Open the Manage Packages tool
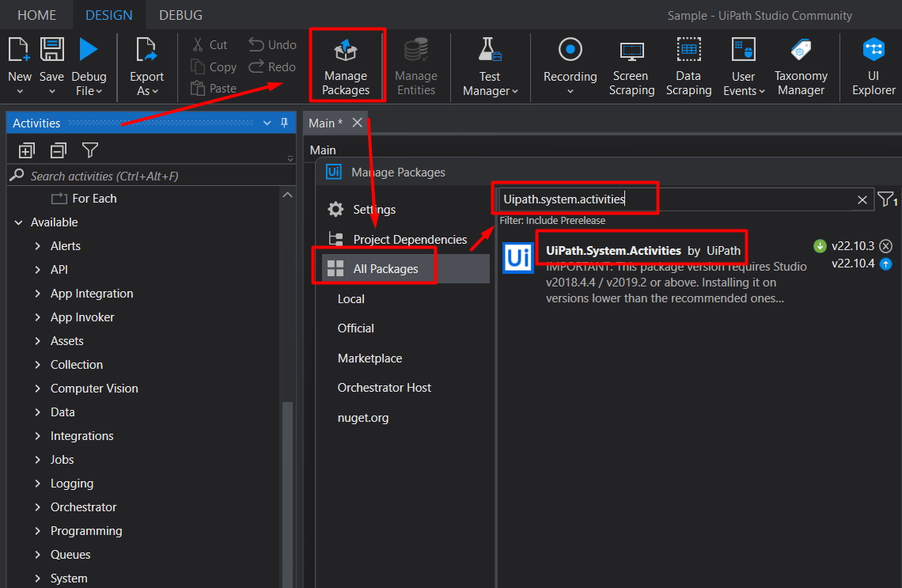The width and height of the screenshot is (902, 588). (346, 66)
